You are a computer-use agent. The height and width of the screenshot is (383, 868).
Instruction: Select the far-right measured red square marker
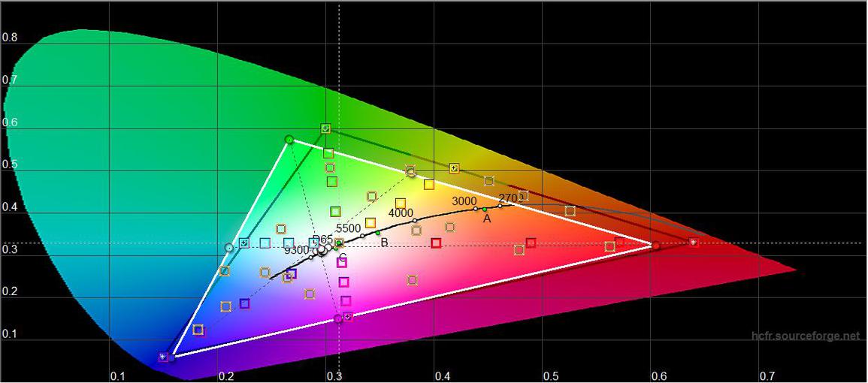(694, 243)
